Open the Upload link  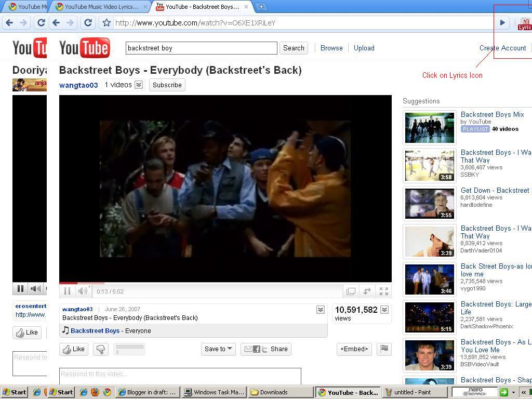(x=364, y=48)
